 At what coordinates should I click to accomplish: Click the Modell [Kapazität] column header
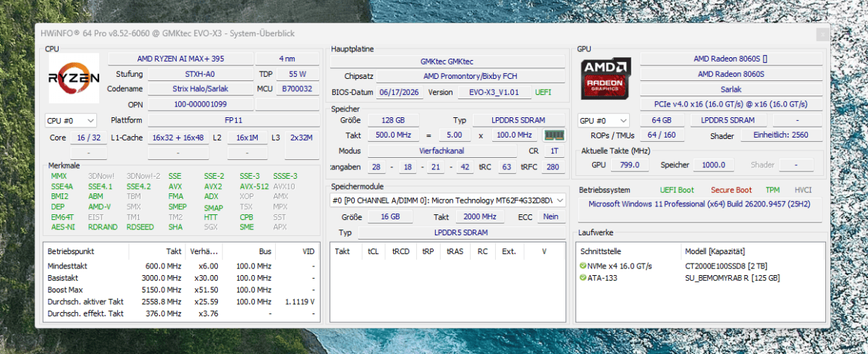(x=751, y=251)
